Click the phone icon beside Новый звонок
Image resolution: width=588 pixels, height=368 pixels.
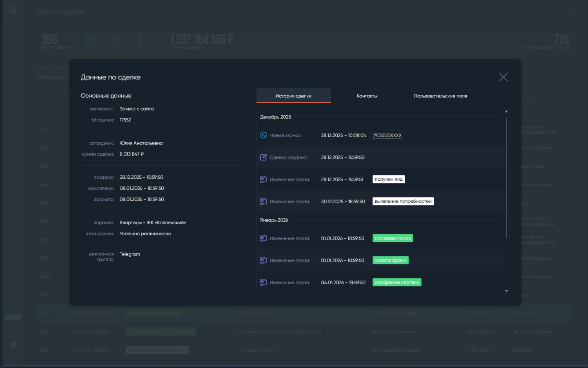pos(263,135)
